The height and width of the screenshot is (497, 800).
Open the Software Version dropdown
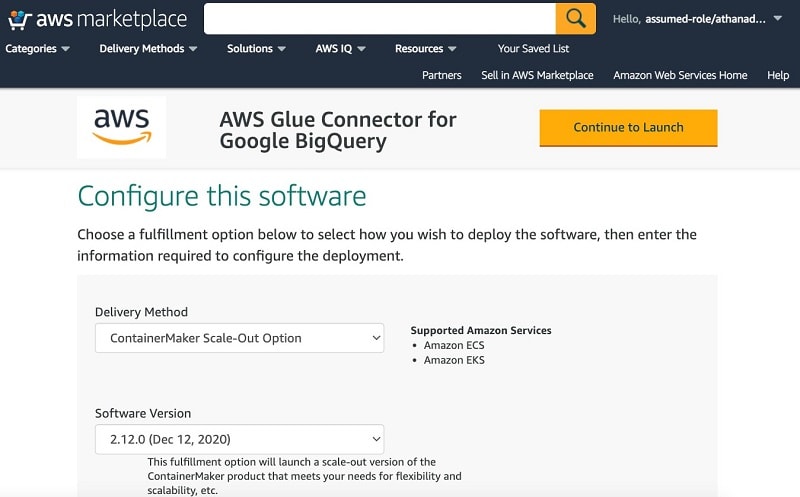coord(239,439)
